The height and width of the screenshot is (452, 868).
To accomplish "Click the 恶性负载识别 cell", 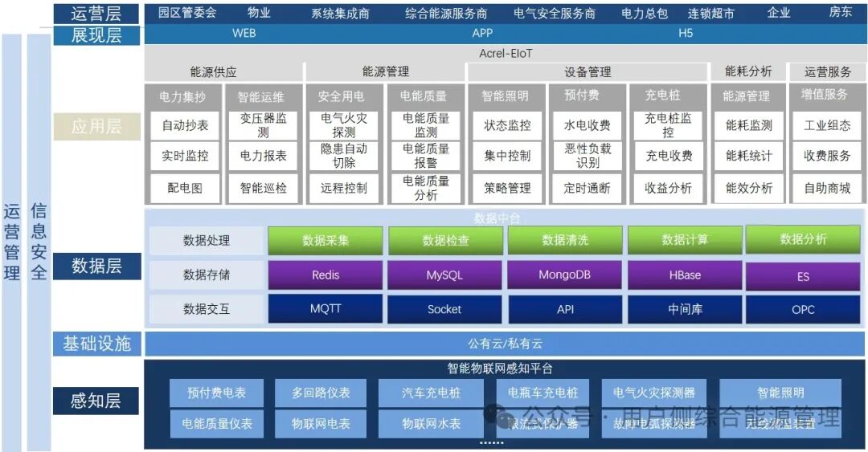I will pyautogui.click(x=588, y=156).
